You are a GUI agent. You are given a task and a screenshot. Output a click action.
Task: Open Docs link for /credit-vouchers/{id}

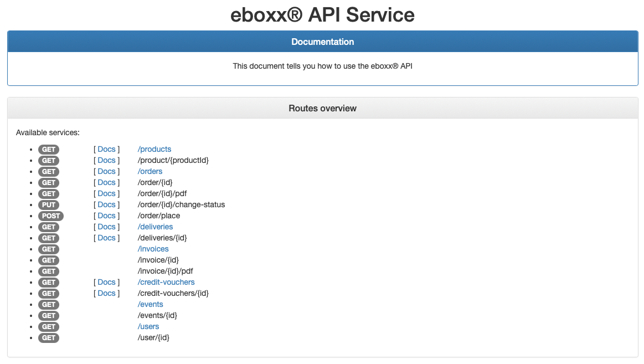coord(106,293)
